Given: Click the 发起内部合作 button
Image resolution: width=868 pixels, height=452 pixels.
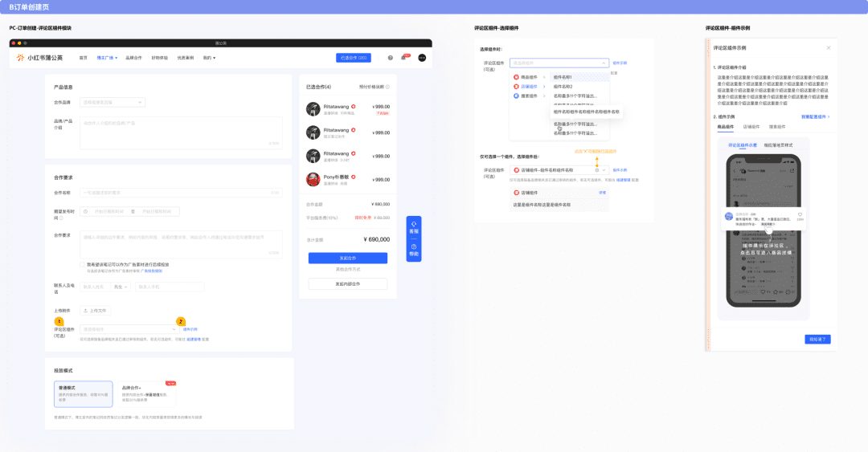Looking at the screenshot, I should [348, 284].
